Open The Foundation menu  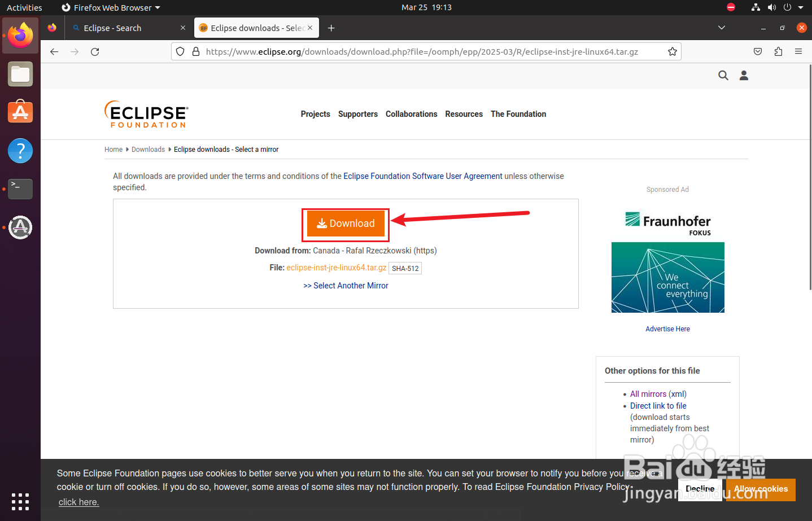(518, 114)
